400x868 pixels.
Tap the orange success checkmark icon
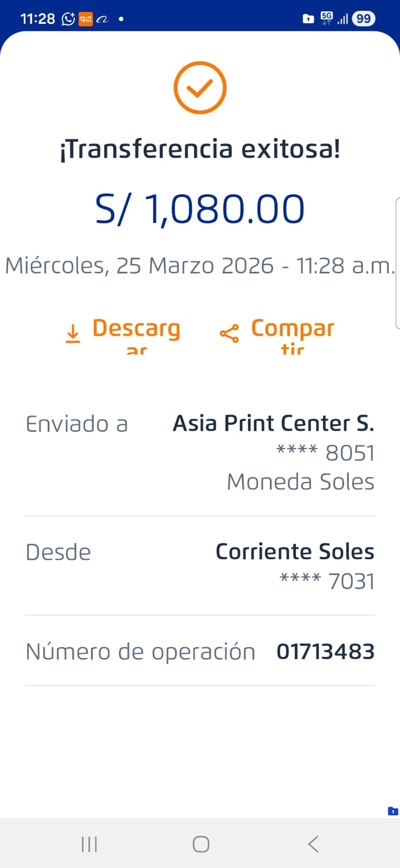coord(200,88)
